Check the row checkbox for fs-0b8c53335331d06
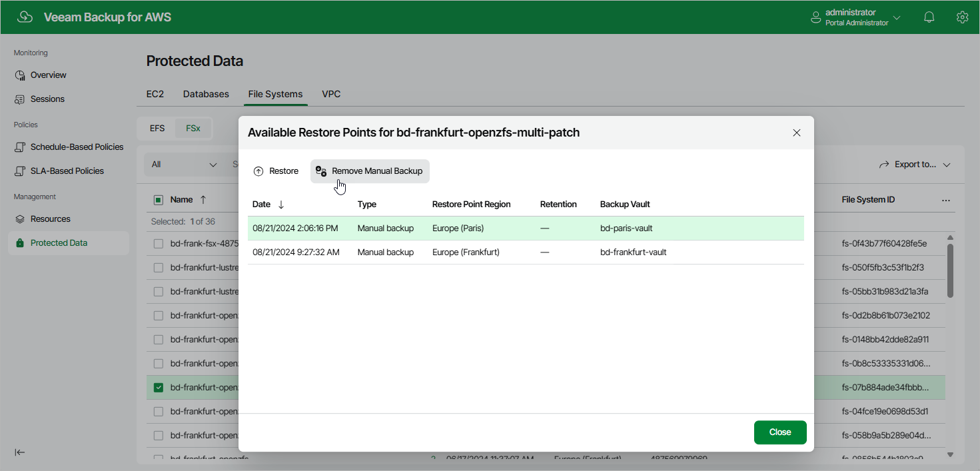 159,364
